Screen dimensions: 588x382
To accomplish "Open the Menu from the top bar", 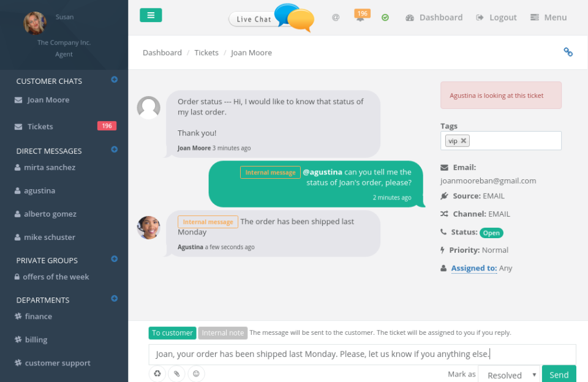I will tap(548, 17).
